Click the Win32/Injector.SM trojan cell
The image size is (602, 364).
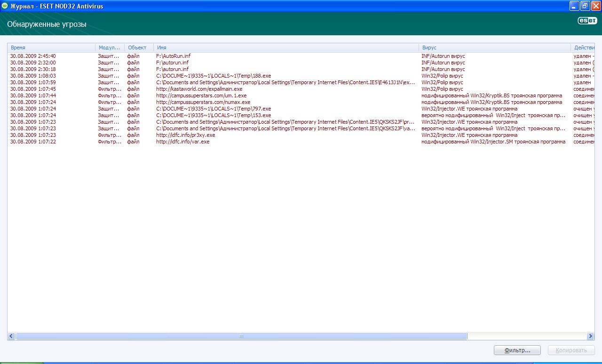click(493, 142)
